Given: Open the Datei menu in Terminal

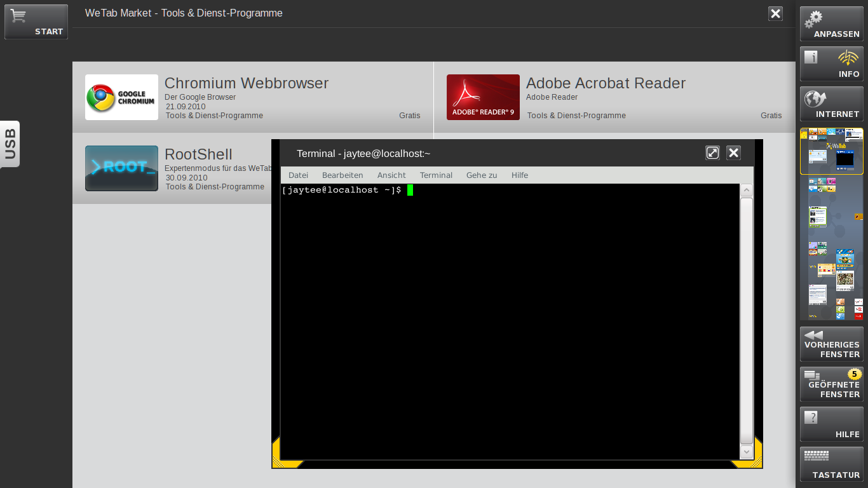Looking at the screenshot, I should click(298, 175).
